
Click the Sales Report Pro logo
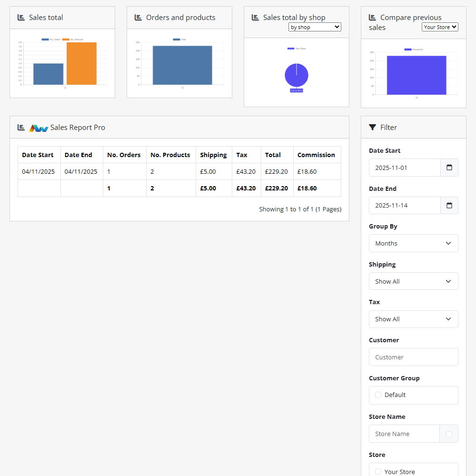pyautogui.click(x=39, y=128)
